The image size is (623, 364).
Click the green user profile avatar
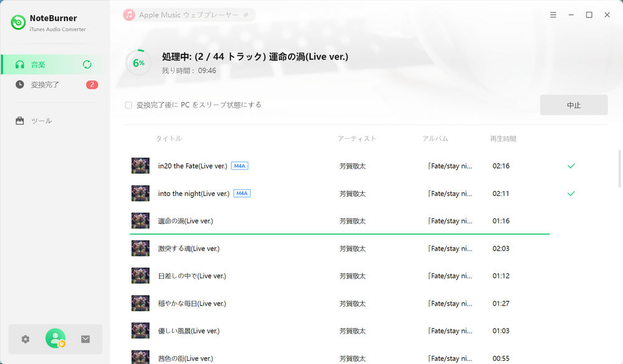click(55, 338)
